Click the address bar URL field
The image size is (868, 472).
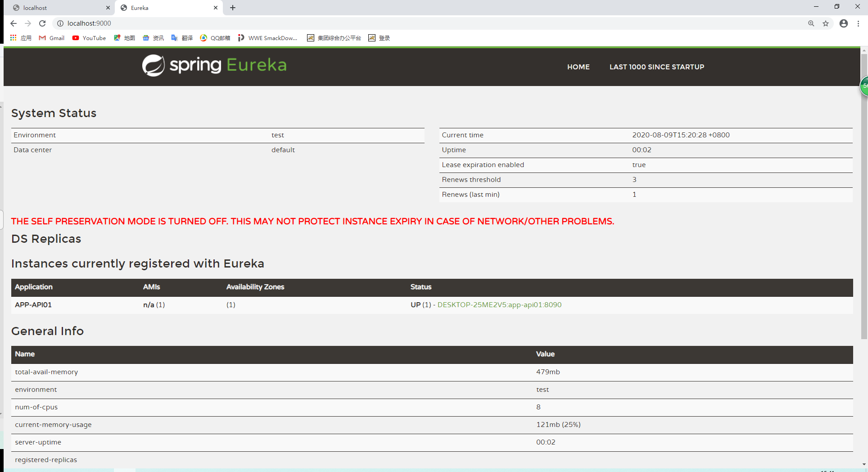pyautogui.click(x=432, y=23)
